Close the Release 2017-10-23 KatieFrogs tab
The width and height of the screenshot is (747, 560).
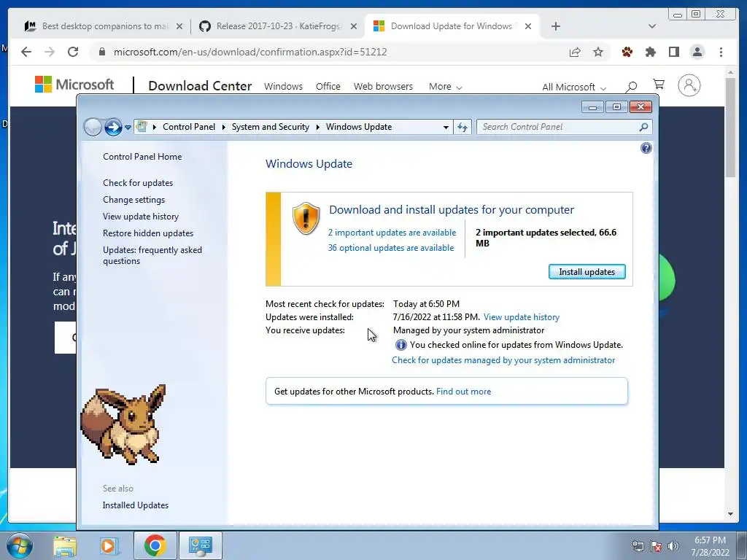click(x=354, y=26)
